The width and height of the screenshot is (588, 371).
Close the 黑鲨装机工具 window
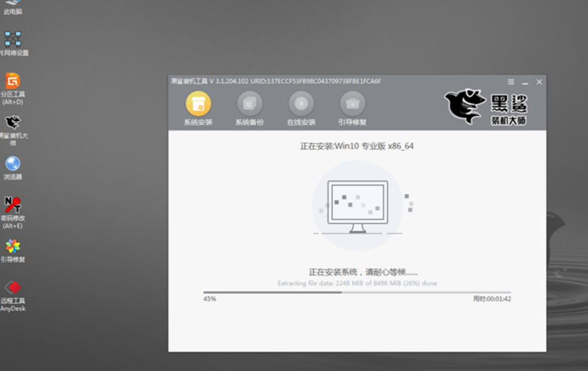[x=539, y=82]
